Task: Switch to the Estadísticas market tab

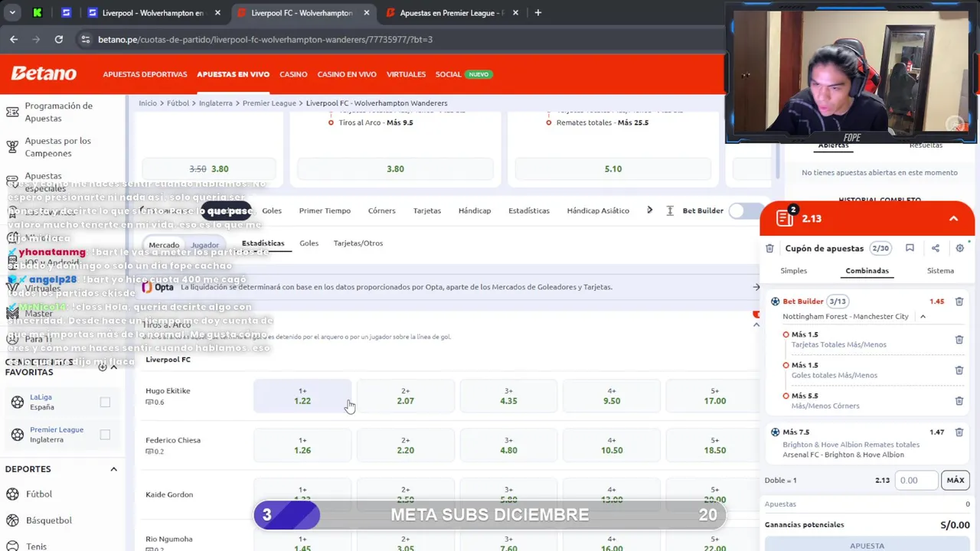Action: (529, 210)
